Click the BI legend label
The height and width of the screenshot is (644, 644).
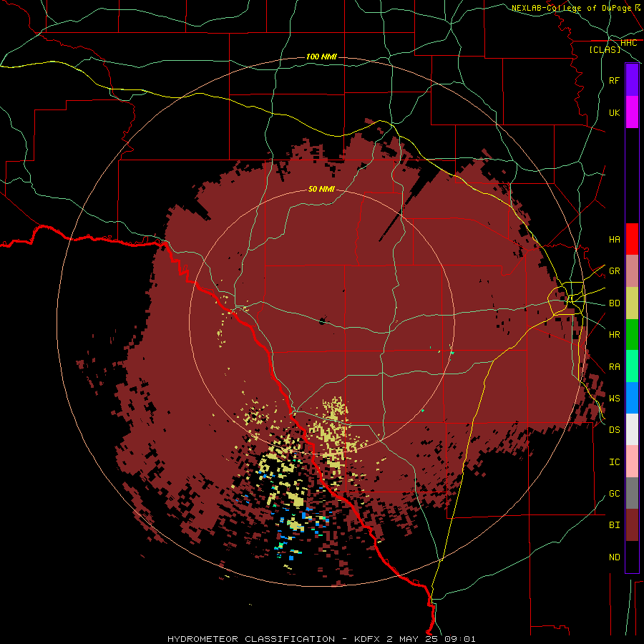pos(614,525)
